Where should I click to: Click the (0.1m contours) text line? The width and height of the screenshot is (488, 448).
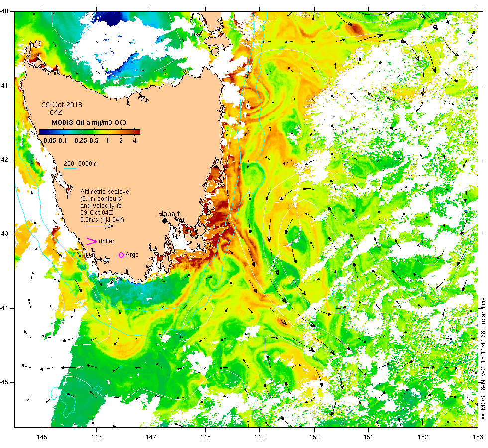pos(102,199)
